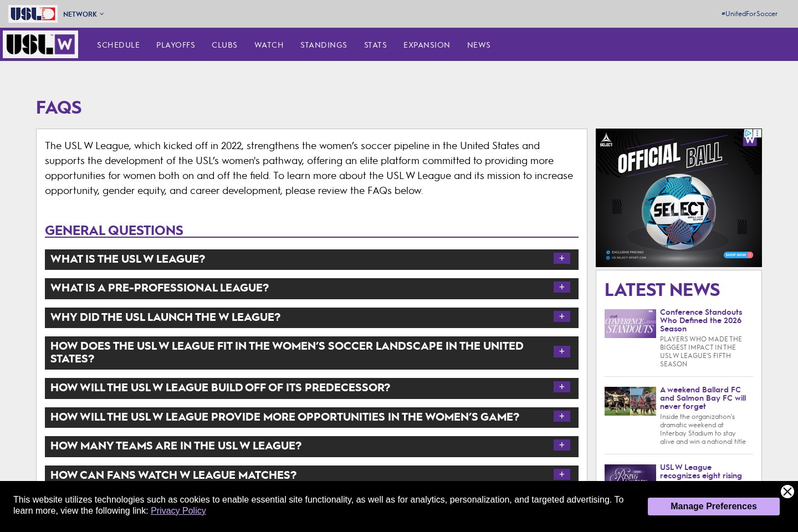798x532 pixels.
Task: Click the AdChoices icon on the ad
Action: coord(748,133)
